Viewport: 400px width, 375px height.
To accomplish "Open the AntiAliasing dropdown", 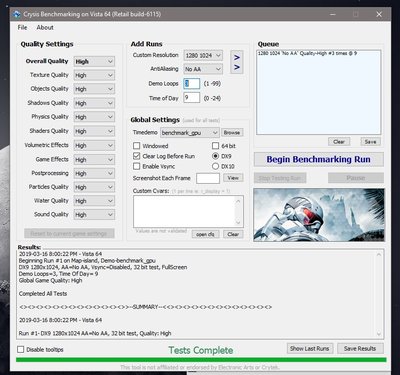I will (x=203, y=69).
